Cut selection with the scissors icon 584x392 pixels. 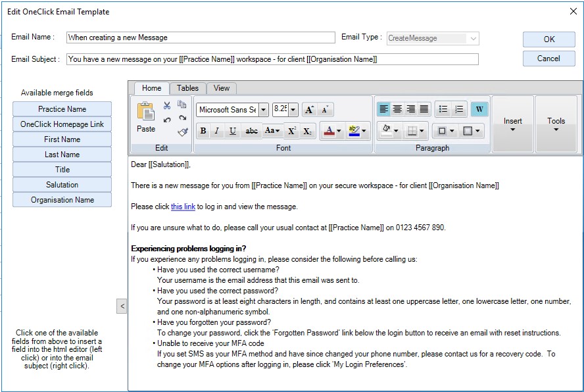[167, 105]
